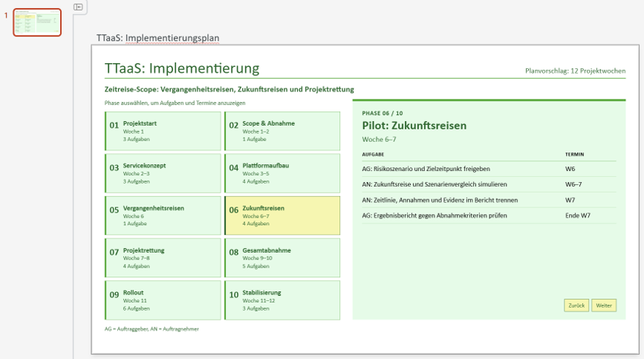
Task: Click 'Pilot: Zukunftsreisen' heading
Action: pos(414,126)
